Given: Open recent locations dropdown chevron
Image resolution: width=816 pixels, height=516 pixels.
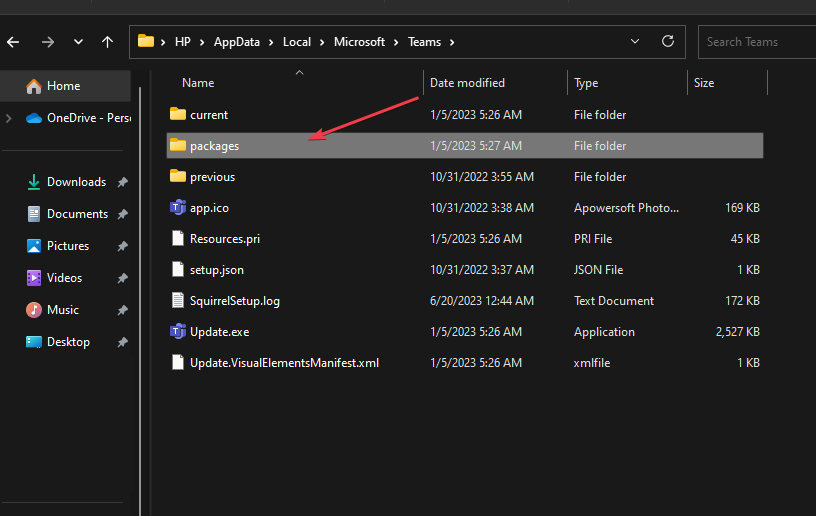Looking at the screenshot, I should pos(78,42).
